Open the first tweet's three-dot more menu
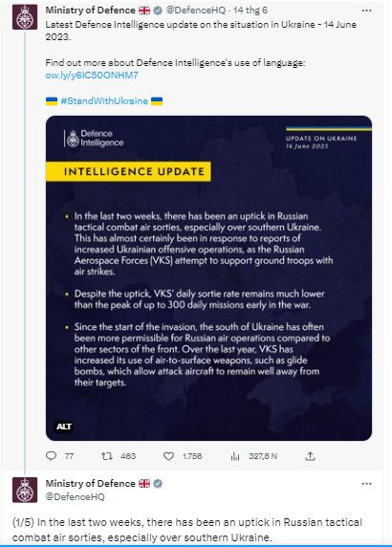This screenshot has width=392, height=547. point(366,11)
